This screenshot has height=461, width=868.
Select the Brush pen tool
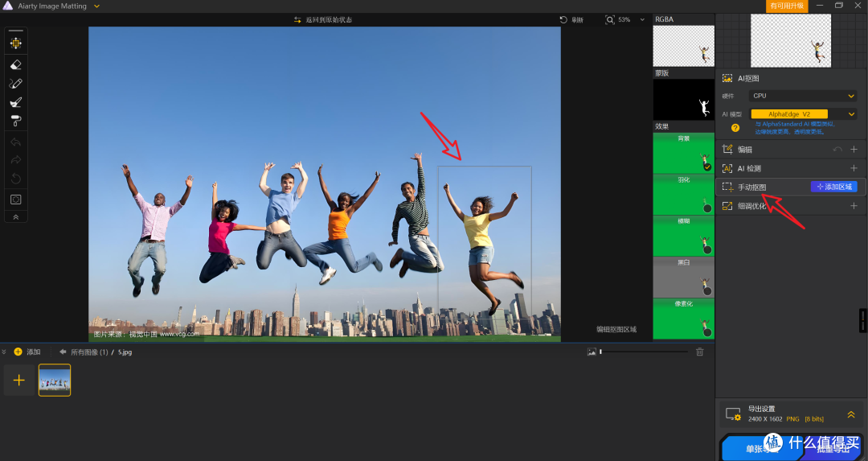(15, 84)
